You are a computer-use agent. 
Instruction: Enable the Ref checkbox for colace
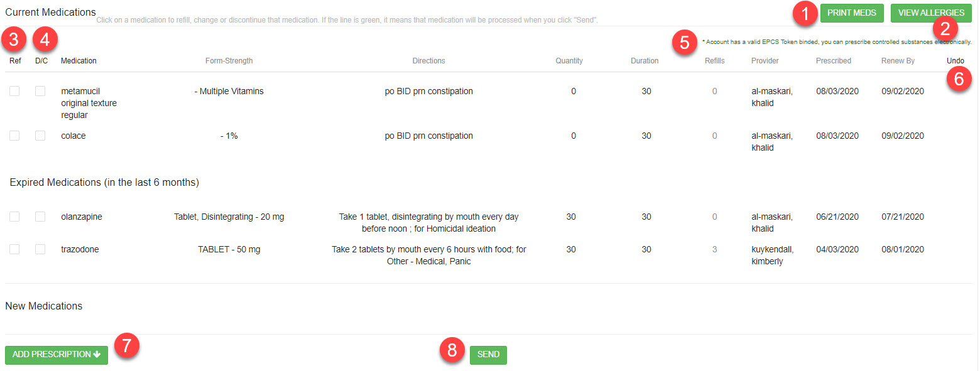click(x=14, y=136)
